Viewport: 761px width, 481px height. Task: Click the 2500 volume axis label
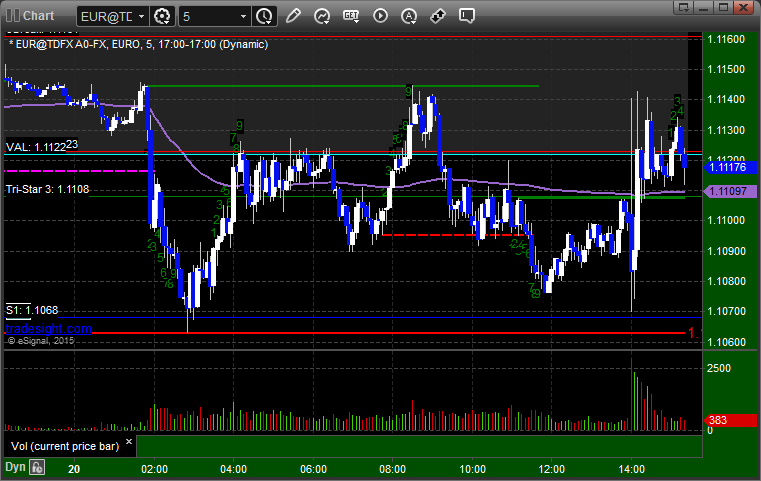(x=719, y=368)
